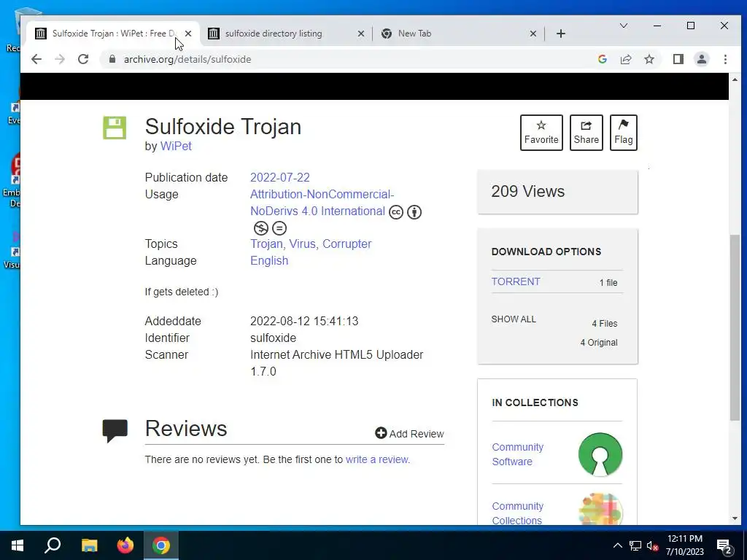Open the Community Collections link
The width and height of the screenshot is (747, 560).
tap(517, 513)
